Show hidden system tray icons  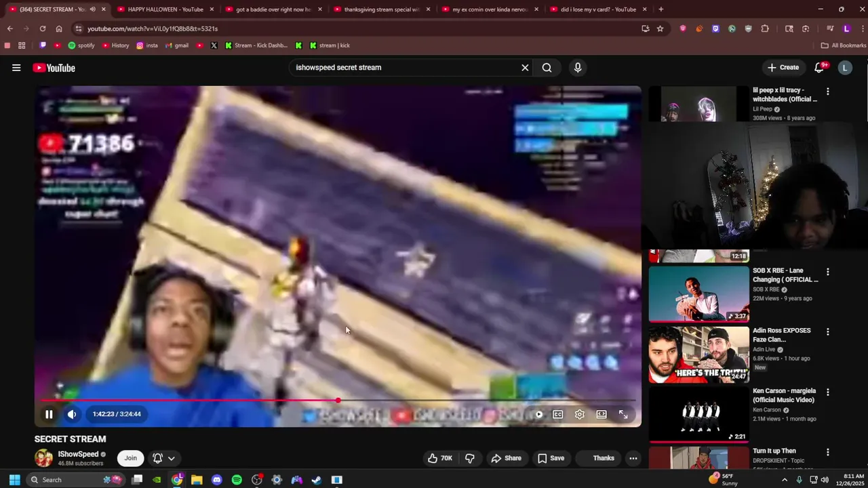coord(785,480)
